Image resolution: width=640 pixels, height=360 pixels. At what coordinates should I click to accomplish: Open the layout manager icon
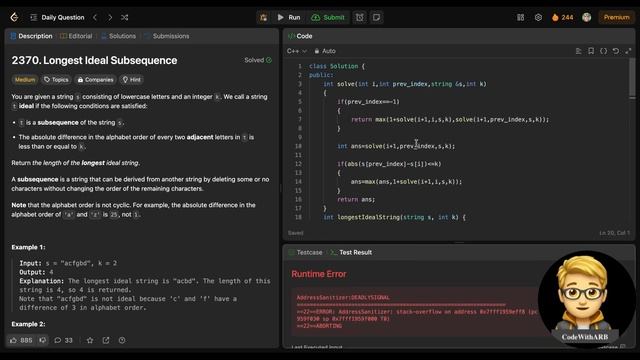520,17
